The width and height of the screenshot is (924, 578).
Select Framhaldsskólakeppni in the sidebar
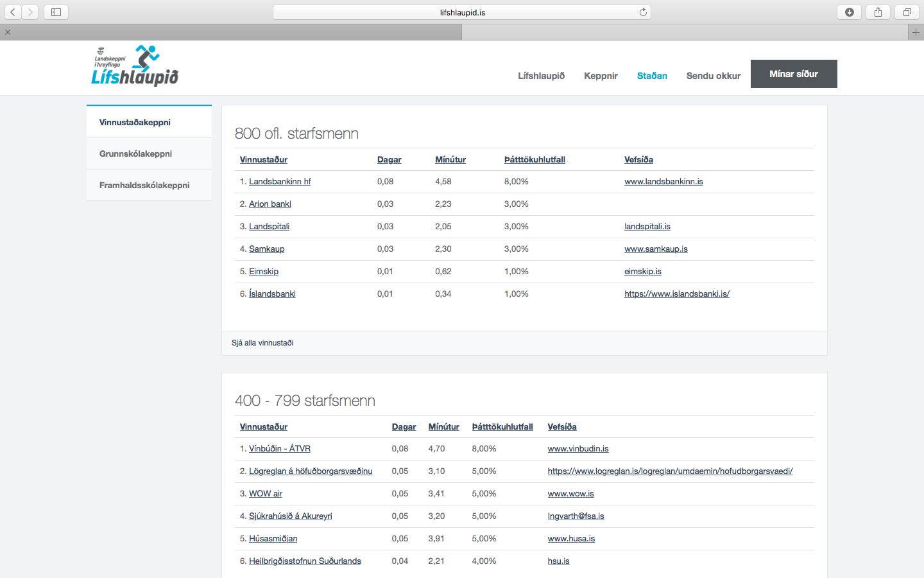coord(149,185)
